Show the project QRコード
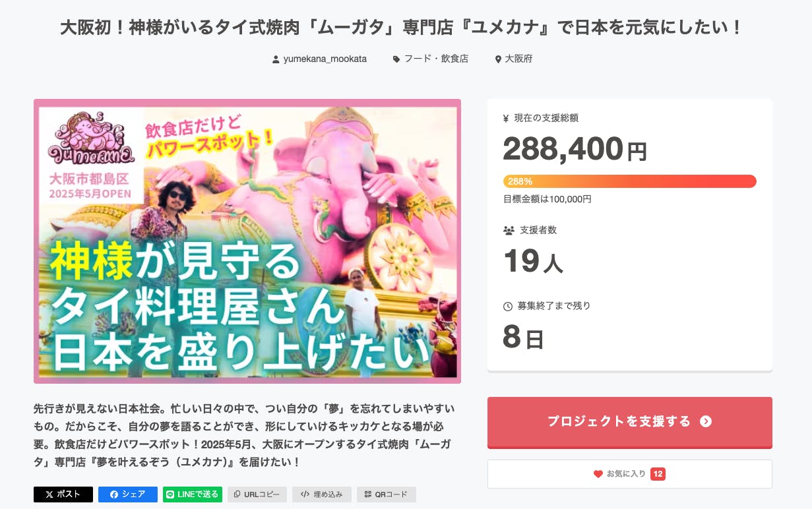 [x=387, y=494]
